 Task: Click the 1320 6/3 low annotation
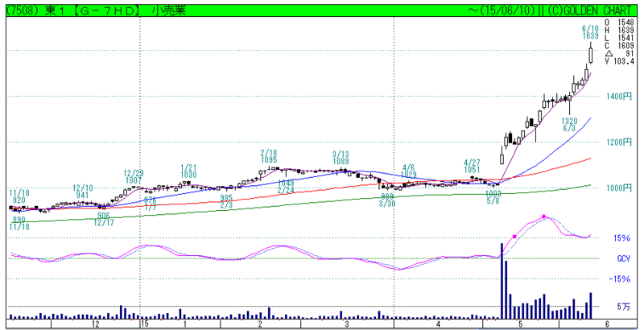[569, 125]
